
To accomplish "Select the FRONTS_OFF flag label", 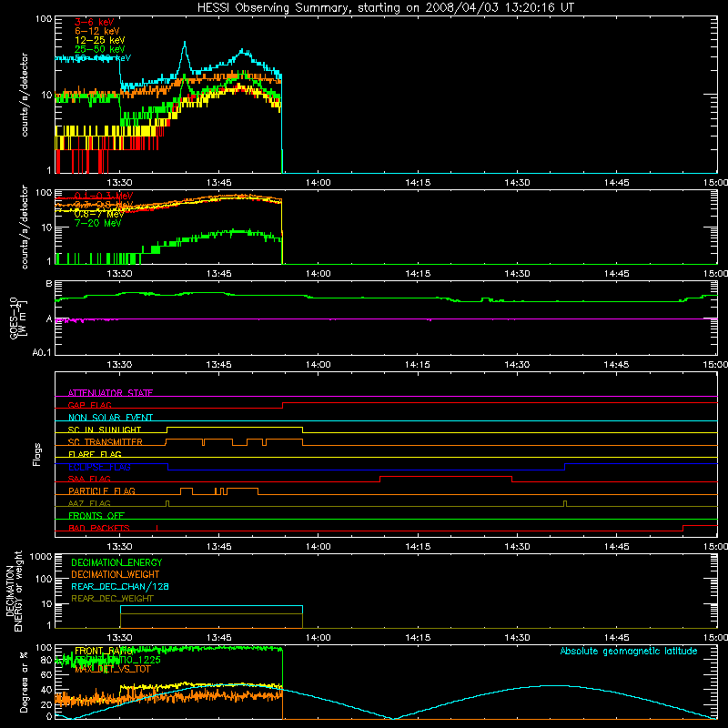I will coord(96,515).
